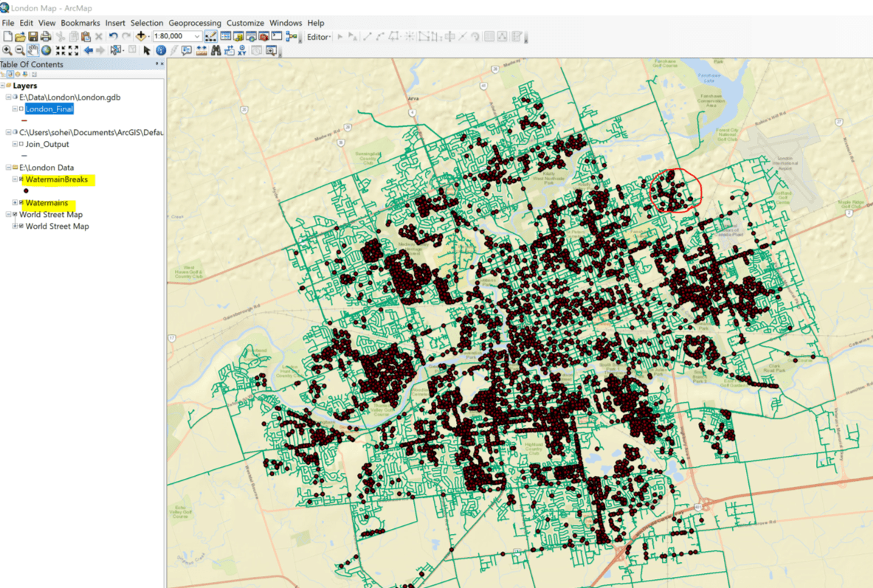Click the WatermainBreaks point symbol swatch
This screenshot has width=873, height=588.
pyautogui.click(x=26, y=191)
